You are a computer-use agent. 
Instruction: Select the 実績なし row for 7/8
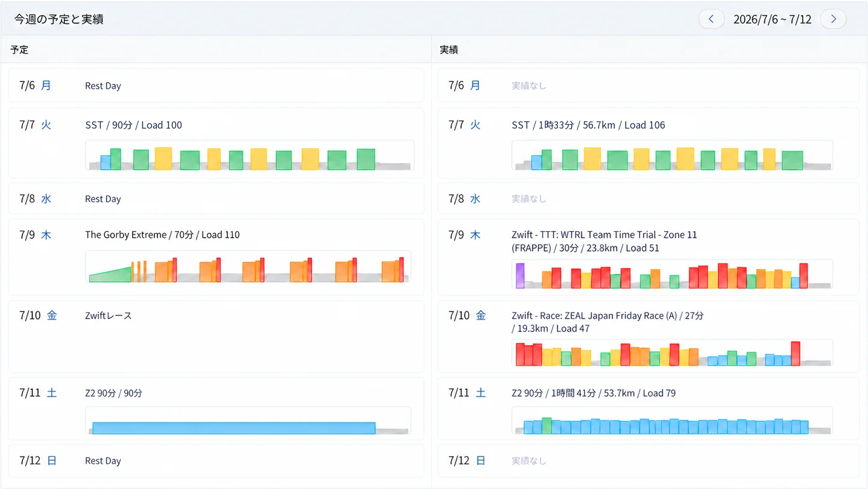[x=648, y=199]
